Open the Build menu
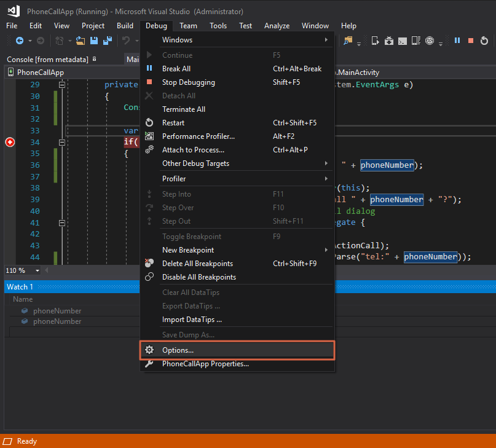The height and width of the screenshot is (448, 496). (125, 26)
